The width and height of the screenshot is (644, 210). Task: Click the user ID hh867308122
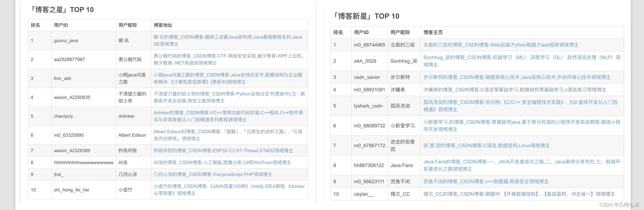[369, 165]
